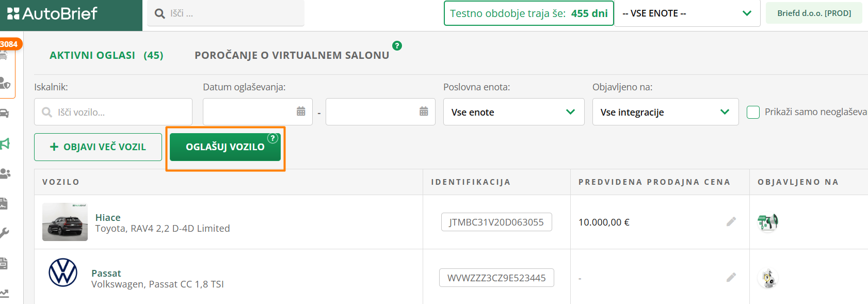
Task: Click the 'Objavi več vozil' button
Action: [x=98, y=147]
